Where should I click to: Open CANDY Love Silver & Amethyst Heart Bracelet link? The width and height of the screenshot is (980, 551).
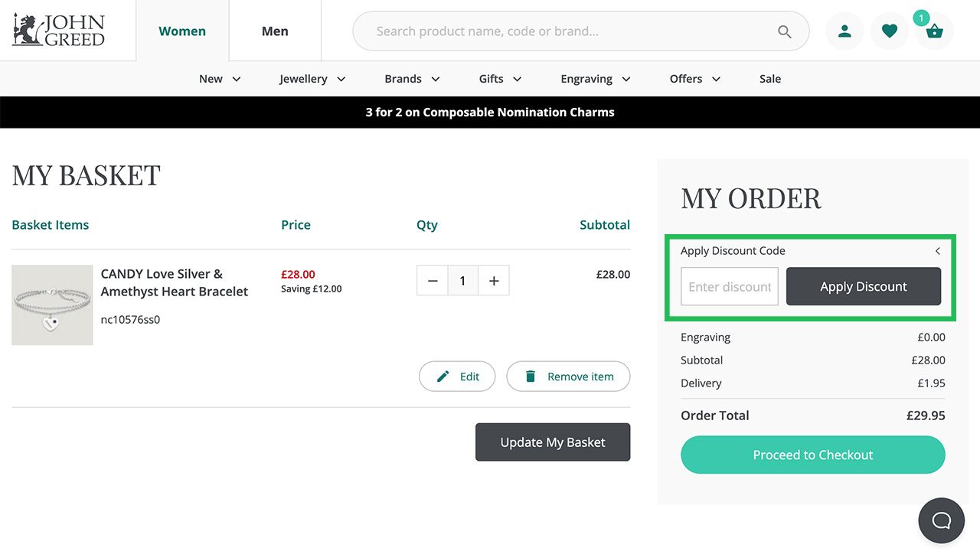175,282
